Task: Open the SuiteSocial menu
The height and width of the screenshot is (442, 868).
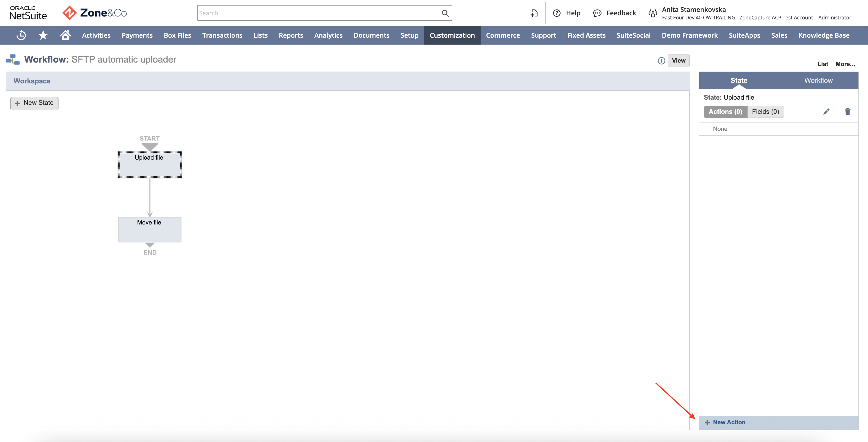Action: point(633,35)
